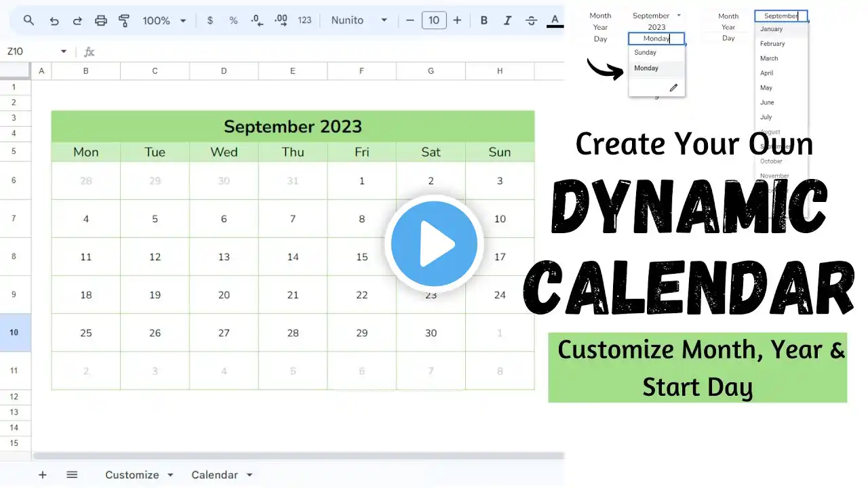The width and height of the screenshot is (868, 488).
Task: Toggle italic formatting
Action: pos(507,20)
